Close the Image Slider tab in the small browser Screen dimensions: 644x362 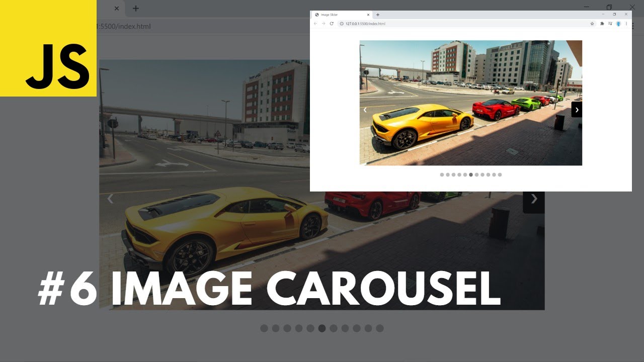coord(368,15)
